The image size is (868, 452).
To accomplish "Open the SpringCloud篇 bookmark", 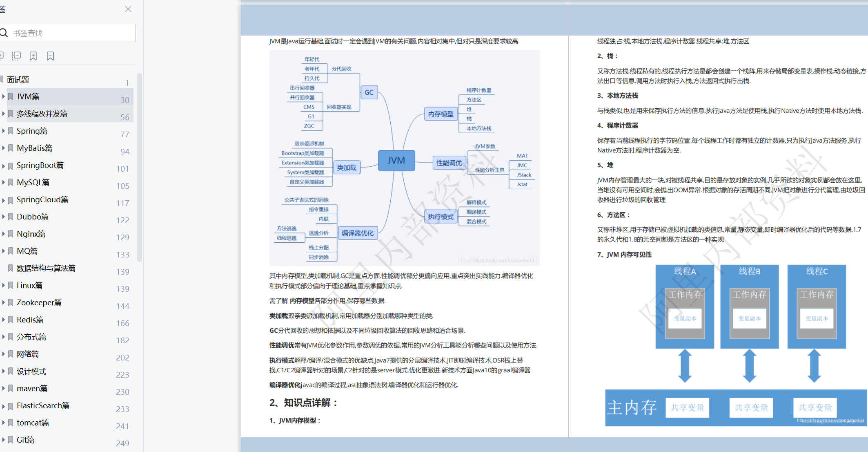I will click(41, 199).
